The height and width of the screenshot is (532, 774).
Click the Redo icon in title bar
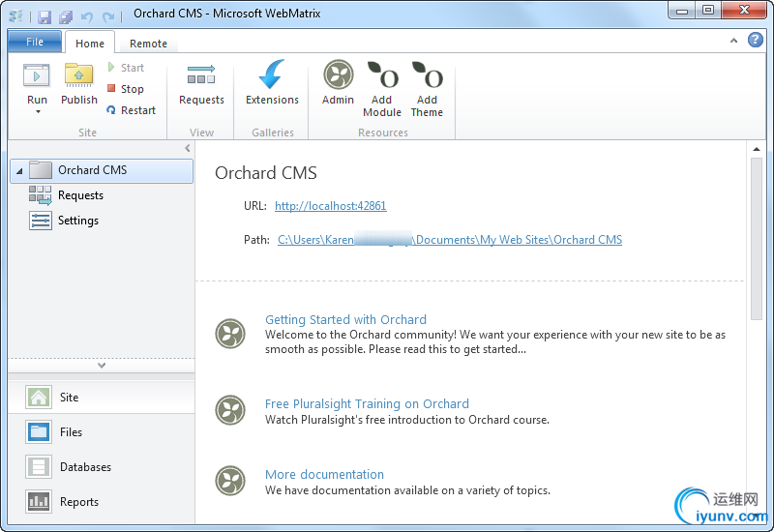(108, 17)
